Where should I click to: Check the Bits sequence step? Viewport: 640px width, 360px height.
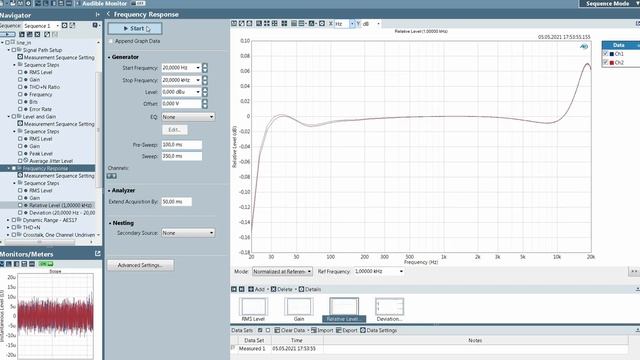[20, 102]
